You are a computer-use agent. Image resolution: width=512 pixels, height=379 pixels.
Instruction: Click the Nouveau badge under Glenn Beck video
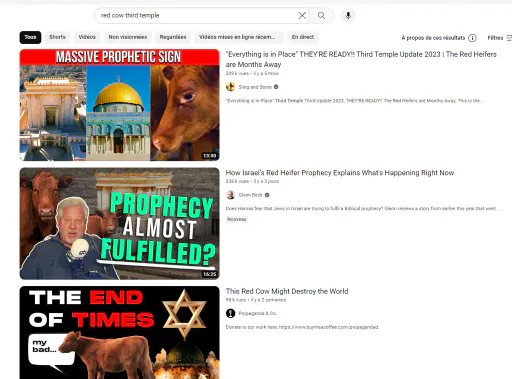point(237,219)
